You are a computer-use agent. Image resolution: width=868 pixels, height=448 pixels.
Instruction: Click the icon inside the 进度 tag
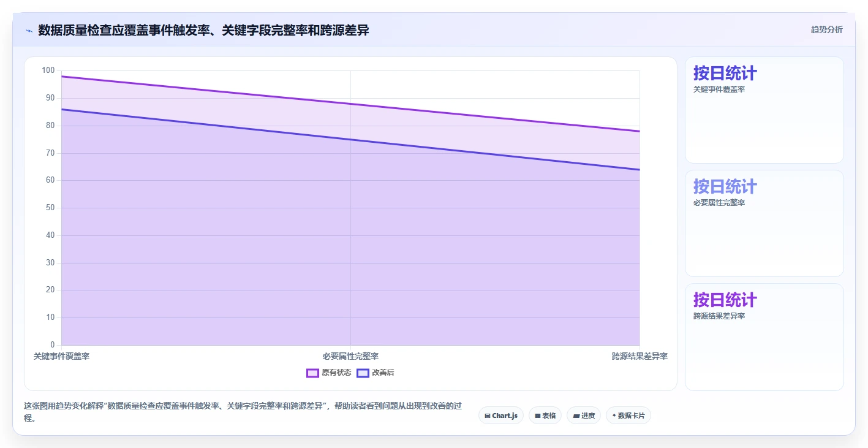pos(576,416)
